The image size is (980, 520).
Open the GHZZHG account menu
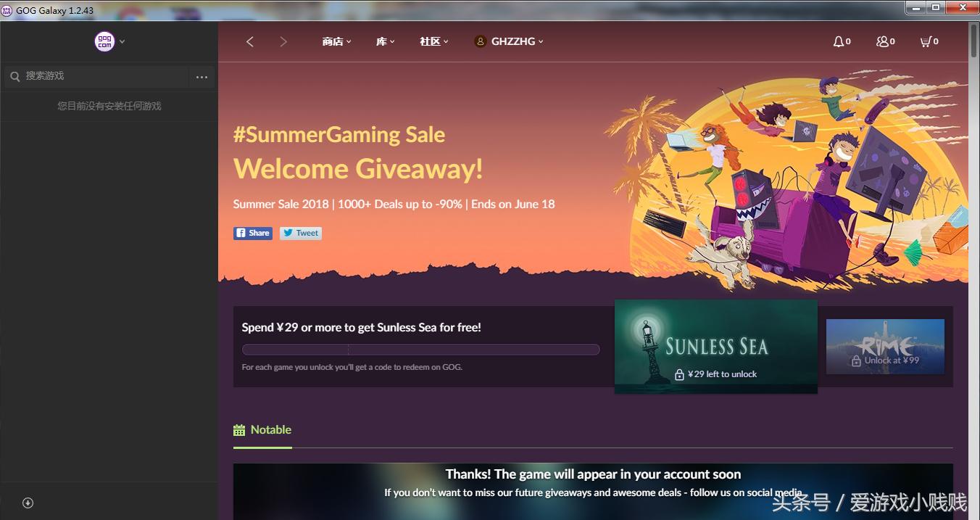pos(508,41)
